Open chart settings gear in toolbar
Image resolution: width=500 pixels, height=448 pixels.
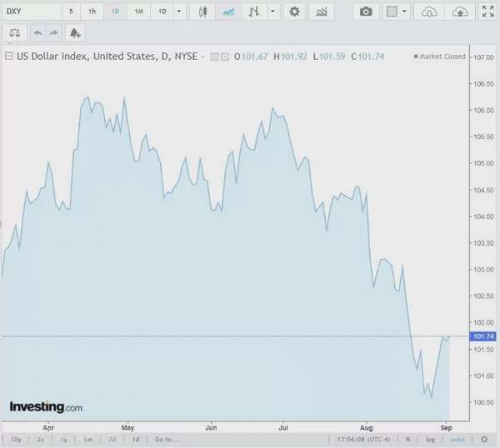click(294, 12)
